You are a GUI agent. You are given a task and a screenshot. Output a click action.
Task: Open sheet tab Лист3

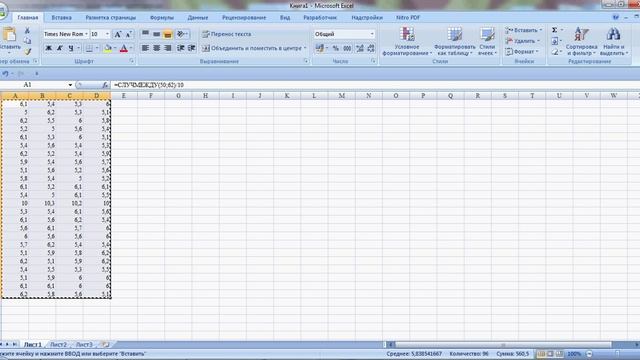[x=84, y=344]
